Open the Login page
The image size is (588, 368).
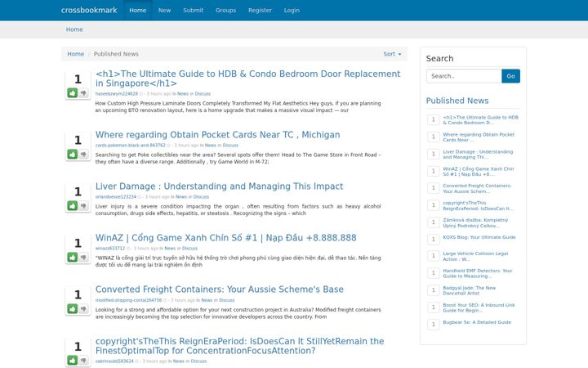point(292,10)
